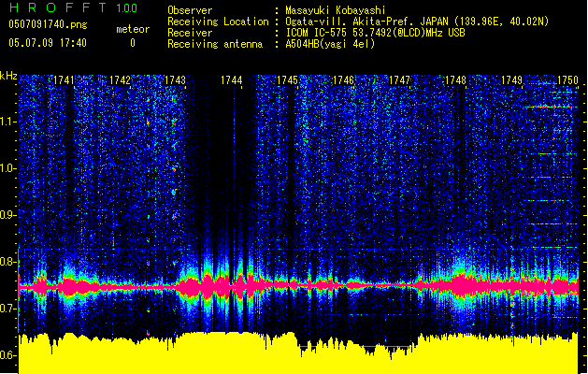Click the 0.6 kHz axis label

pyautogui.click(x=7, y=355)
